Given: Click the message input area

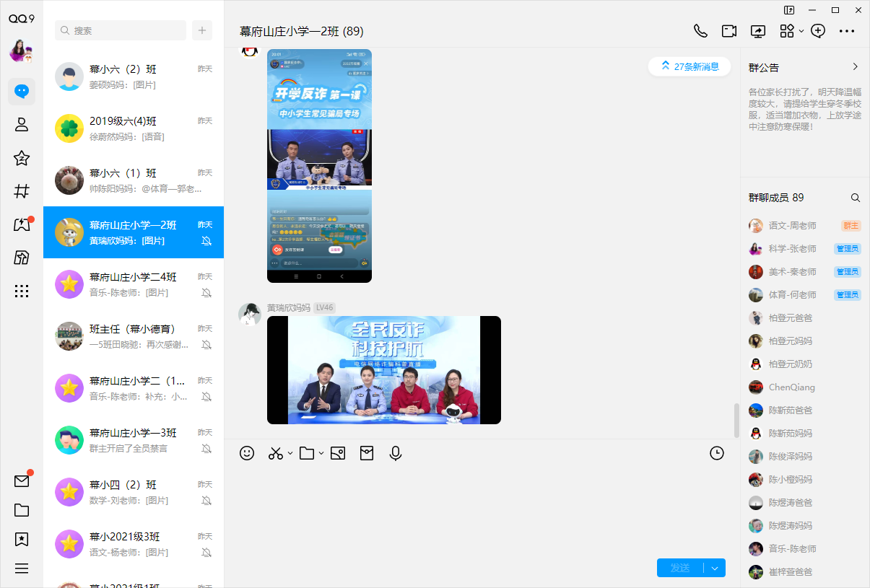Looking at the screenshot, I should (x=482, y=509).
